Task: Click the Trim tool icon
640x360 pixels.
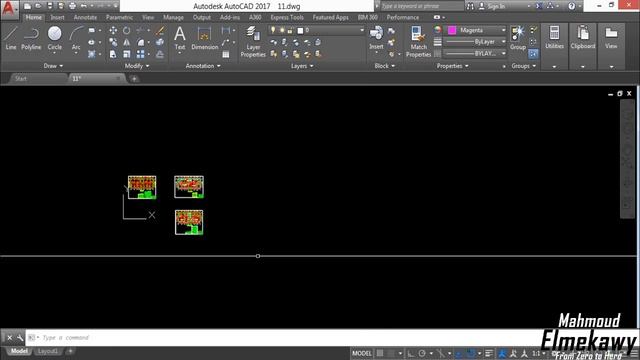Action: [140, 31]
